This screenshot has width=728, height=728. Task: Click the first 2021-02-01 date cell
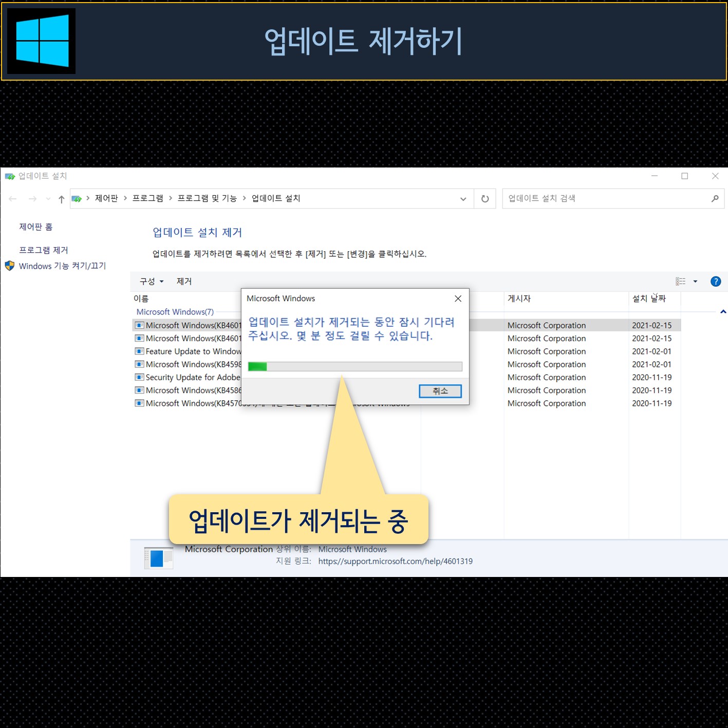[x=651, y=351]
